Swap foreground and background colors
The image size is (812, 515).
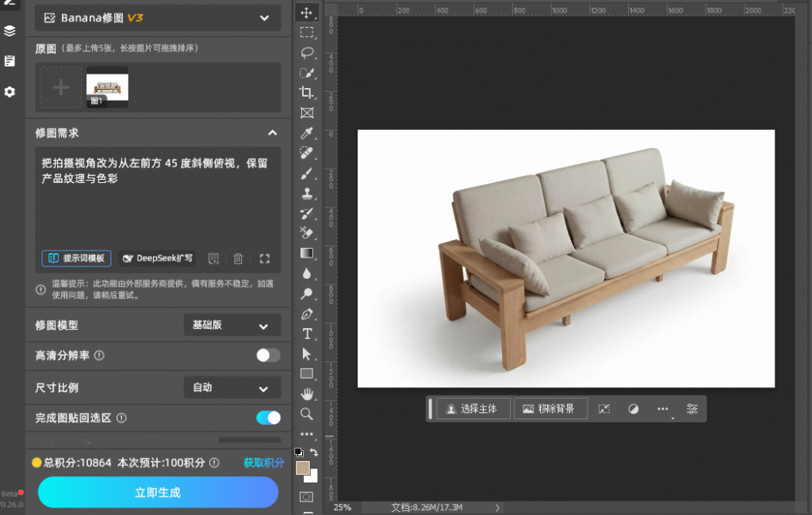point(314,452)
